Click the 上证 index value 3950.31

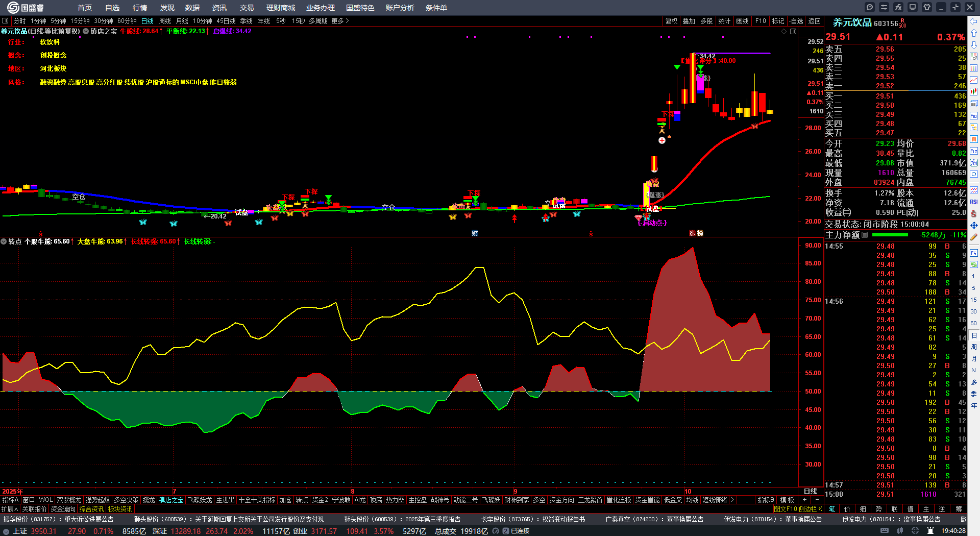point(43,531)
